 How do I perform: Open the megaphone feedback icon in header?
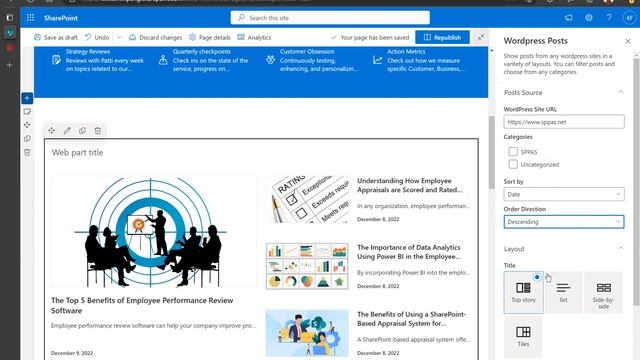pos(568,18)
